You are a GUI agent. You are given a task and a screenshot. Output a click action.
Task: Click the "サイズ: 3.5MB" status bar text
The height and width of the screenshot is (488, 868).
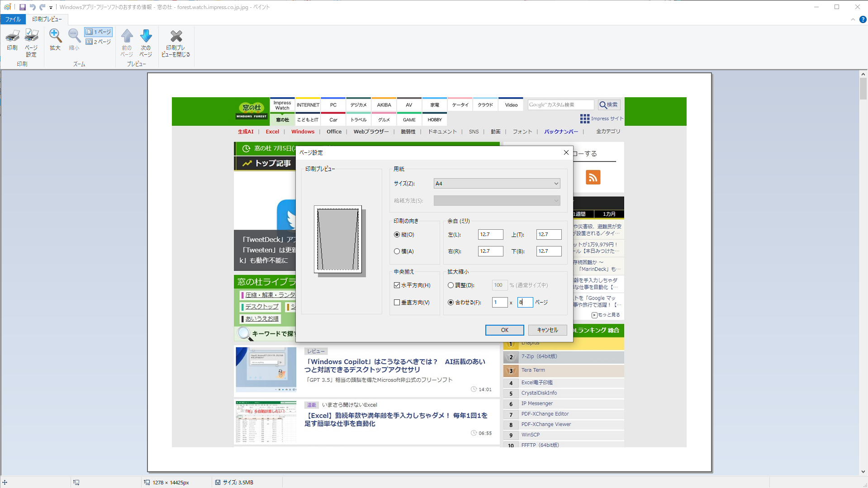point(238,483)
